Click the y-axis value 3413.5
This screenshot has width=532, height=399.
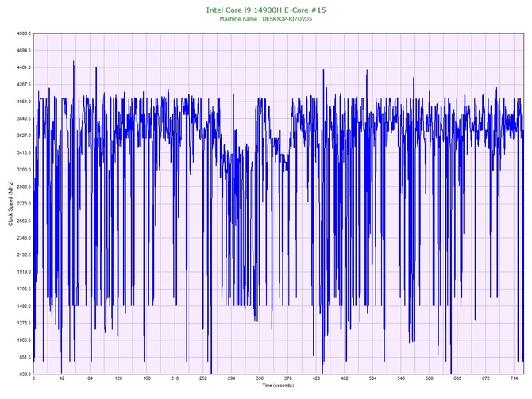24,152
